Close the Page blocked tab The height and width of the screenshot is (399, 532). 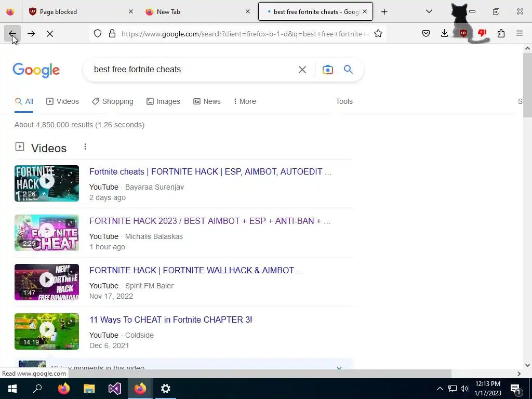tap(131, 11)
